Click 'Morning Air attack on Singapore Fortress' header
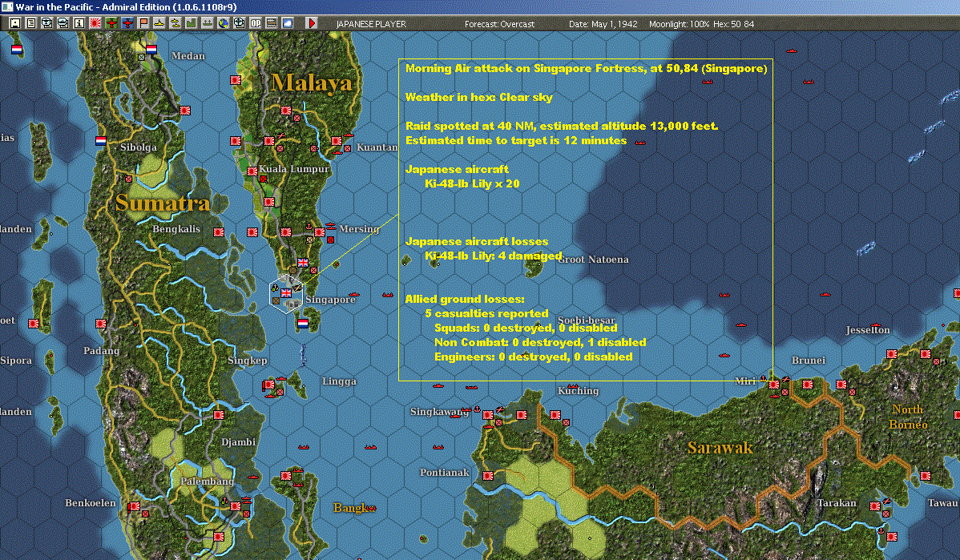Screen dimensions: 960x560 pos(586,68)
